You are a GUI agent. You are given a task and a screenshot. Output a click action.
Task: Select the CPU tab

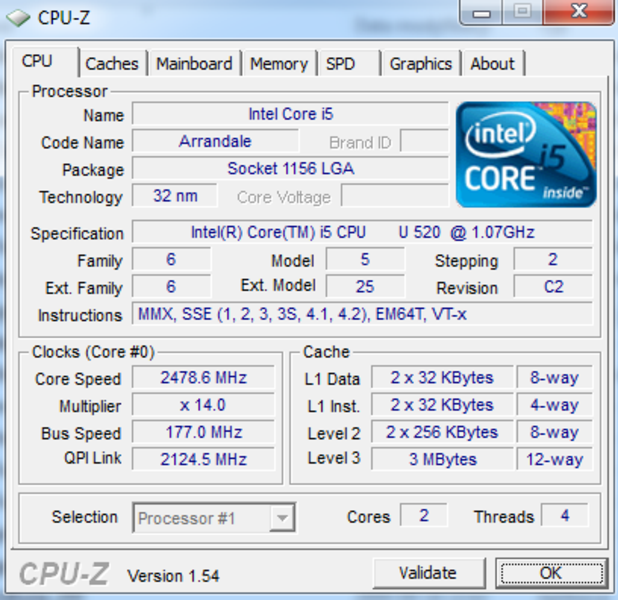click(45, 61)
